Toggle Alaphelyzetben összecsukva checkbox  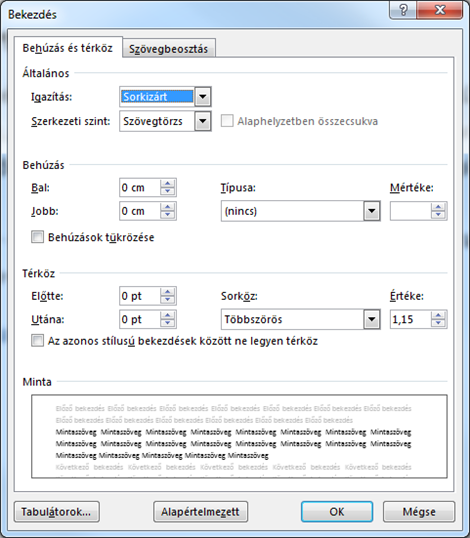coord(227,121)
